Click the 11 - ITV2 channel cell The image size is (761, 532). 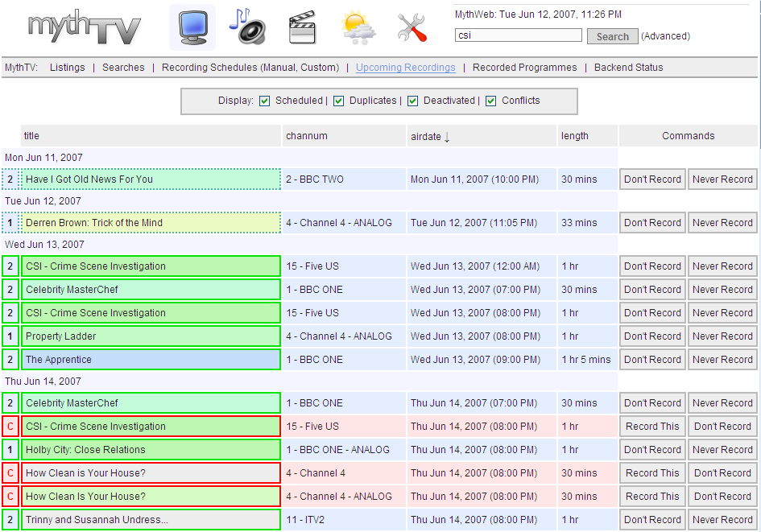(x=344, y=519)
